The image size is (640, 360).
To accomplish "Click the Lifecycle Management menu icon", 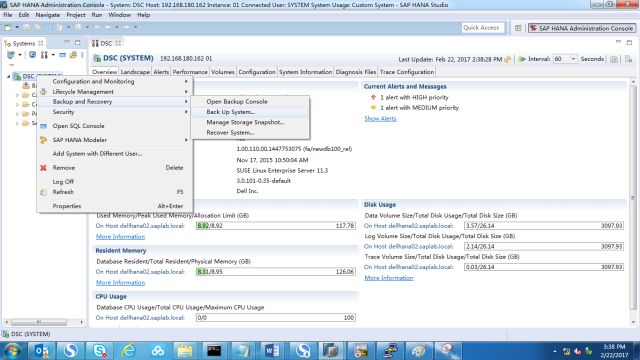I will 43,92.
